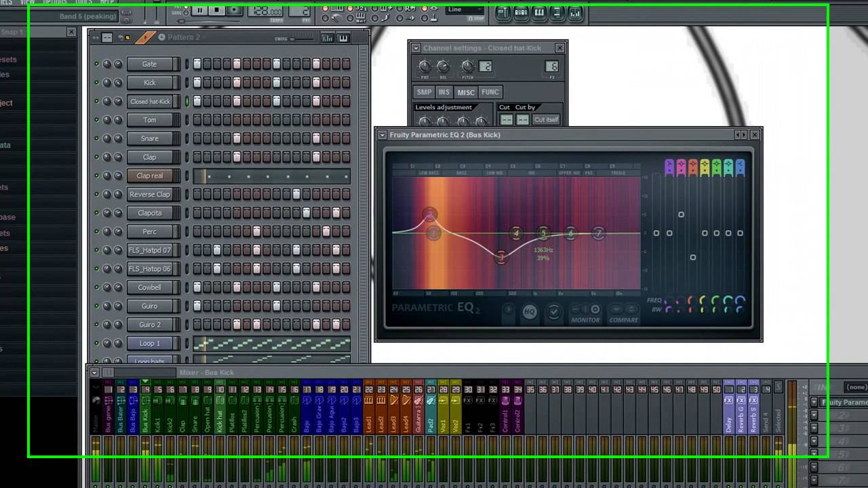Viewport: 868px width, 488px height.
Task: Open the graph editor in step sequencer
Action: (x=328, y=38)
